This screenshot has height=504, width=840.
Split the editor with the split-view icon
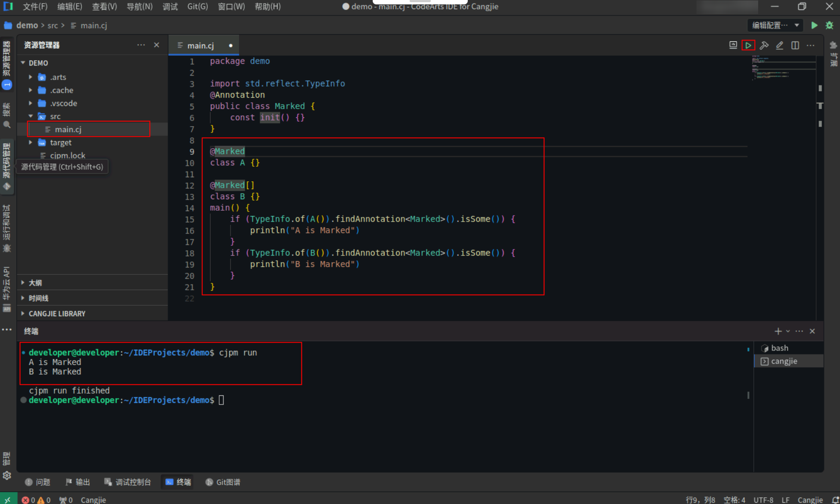coord(795,45)
